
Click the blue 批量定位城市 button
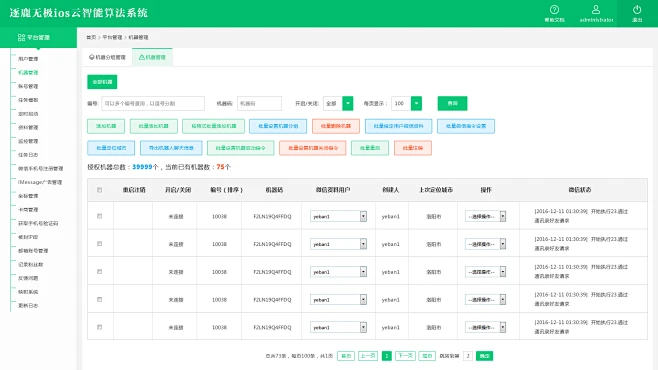point(111,148)
